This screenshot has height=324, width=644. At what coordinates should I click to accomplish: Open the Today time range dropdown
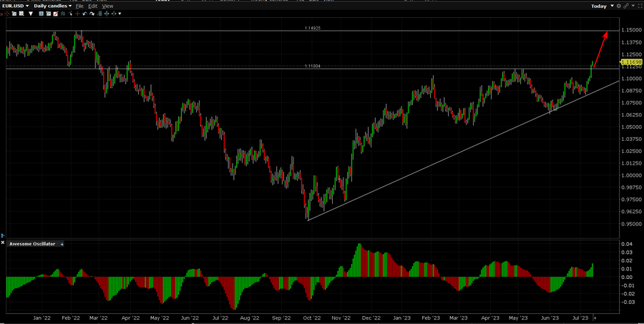[601, 6]
